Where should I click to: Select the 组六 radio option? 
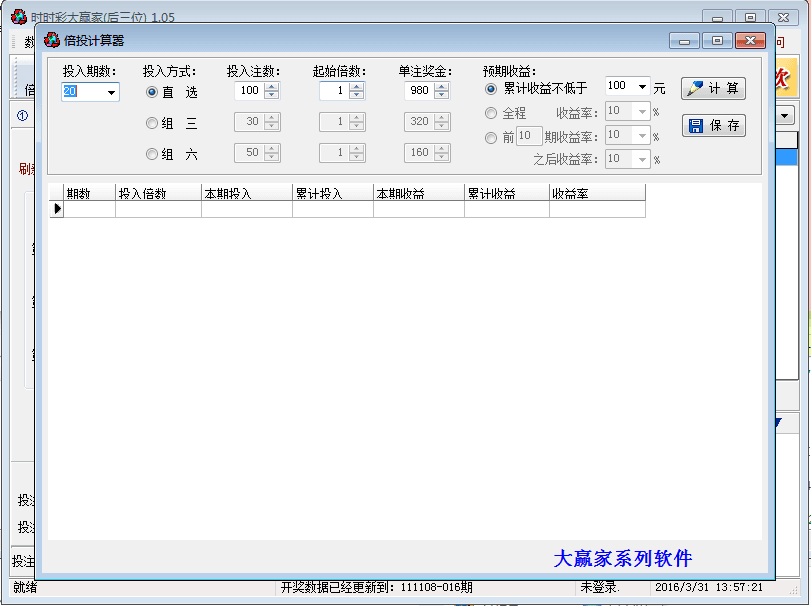pos(152,154)
